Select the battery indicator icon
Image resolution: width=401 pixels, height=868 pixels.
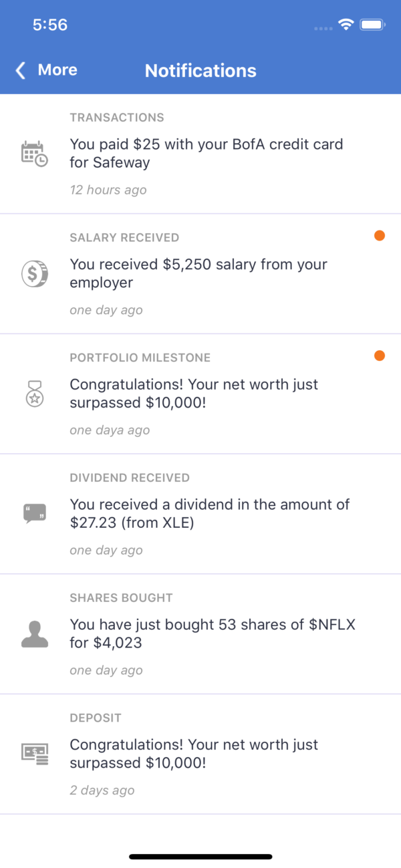371,25
